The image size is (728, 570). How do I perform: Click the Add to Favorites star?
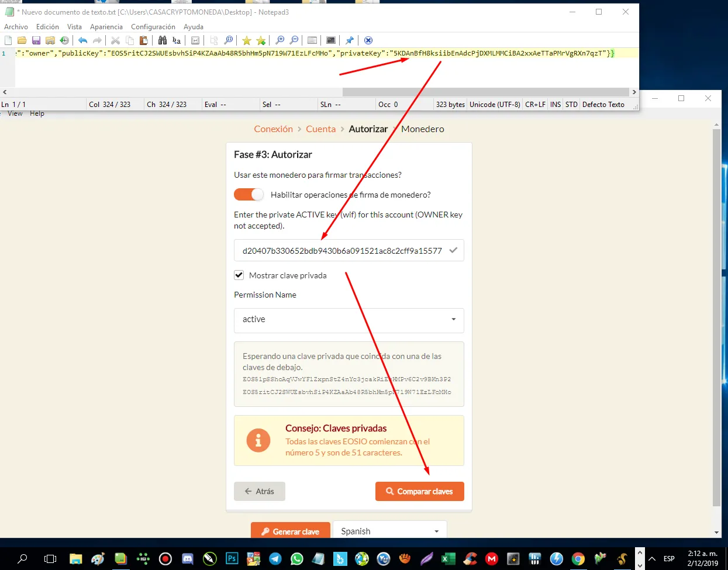pos(261,40)
